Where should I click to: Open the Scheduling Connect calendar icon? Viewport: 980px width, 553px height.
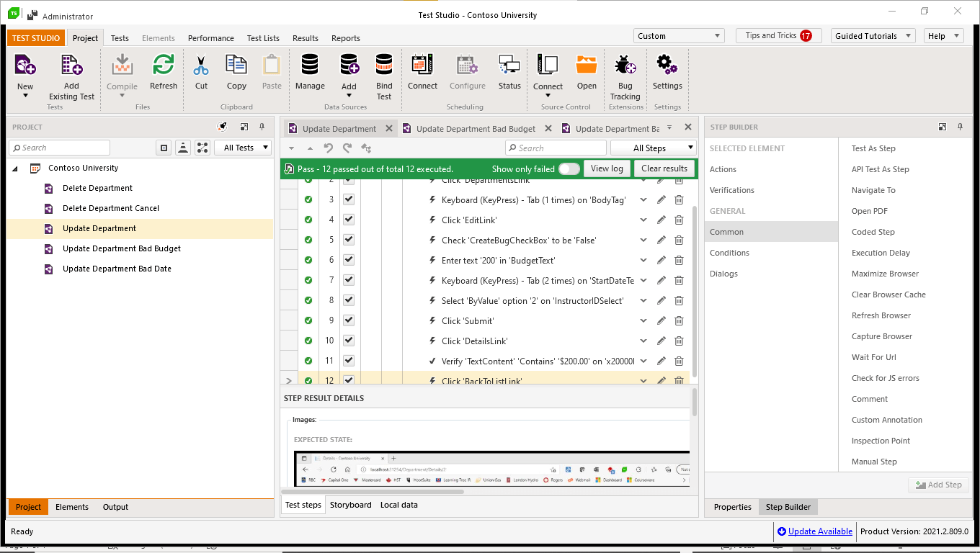tap(422, 66)
